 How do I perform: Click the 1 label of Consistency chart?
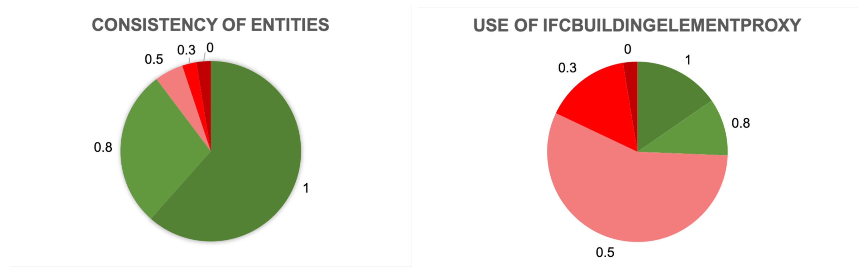[306, 188]
